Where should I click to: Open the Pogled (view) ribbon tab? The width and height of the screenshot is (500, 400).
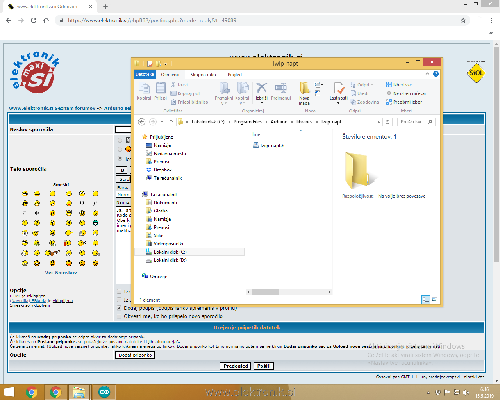point(235,74)
